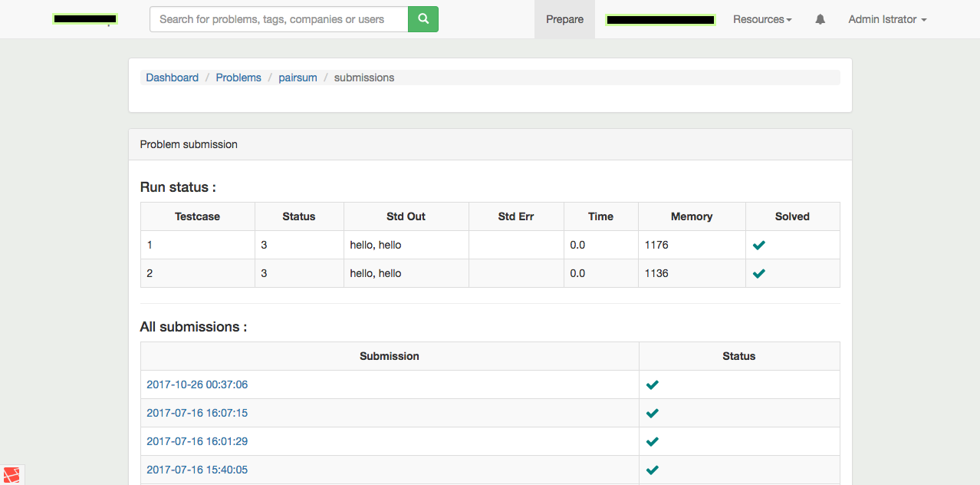Open submission 2017-10-26 00:37:06
Viewport: 980px width, 485px height.
(197, 384)
